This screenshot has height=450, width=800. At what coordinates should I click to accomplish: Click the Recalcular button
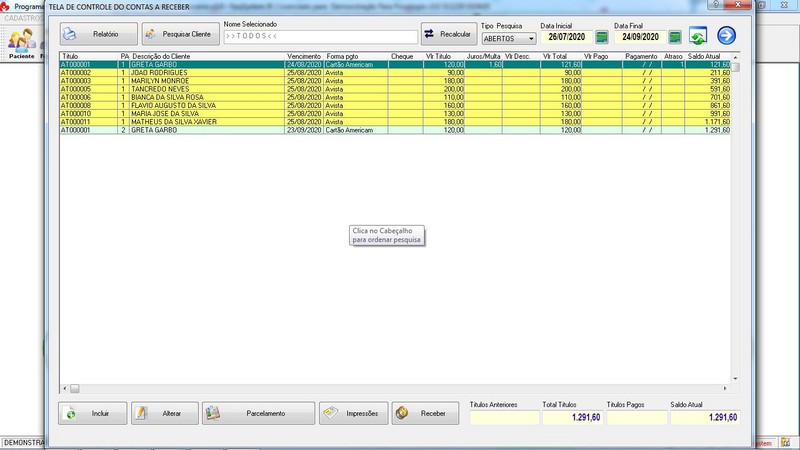pos(447,35)
